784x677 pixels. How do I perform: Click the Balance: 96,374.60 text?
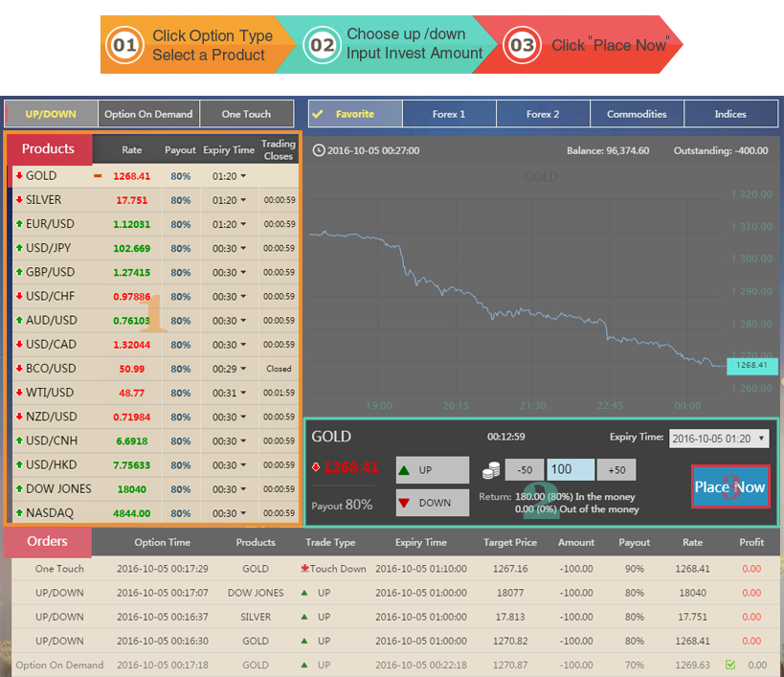[608, 150]
